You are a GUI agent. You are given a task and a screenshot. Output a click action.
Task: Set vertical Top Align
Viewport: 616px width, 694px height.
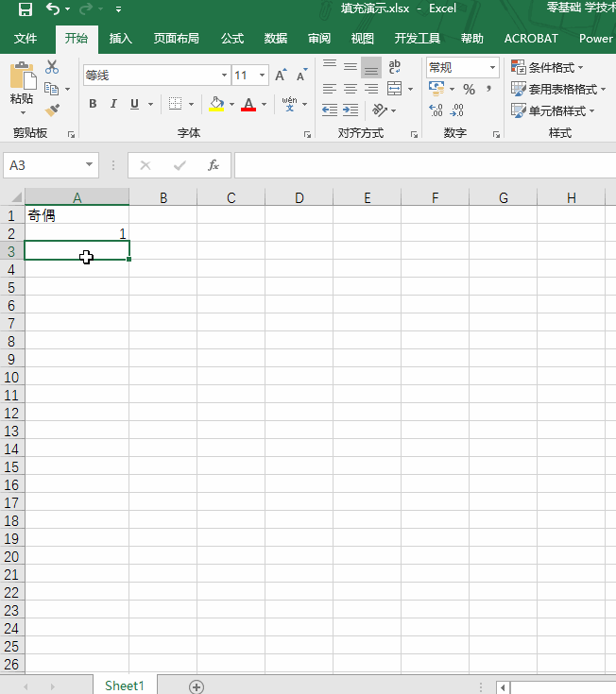[x=330, y=64]
